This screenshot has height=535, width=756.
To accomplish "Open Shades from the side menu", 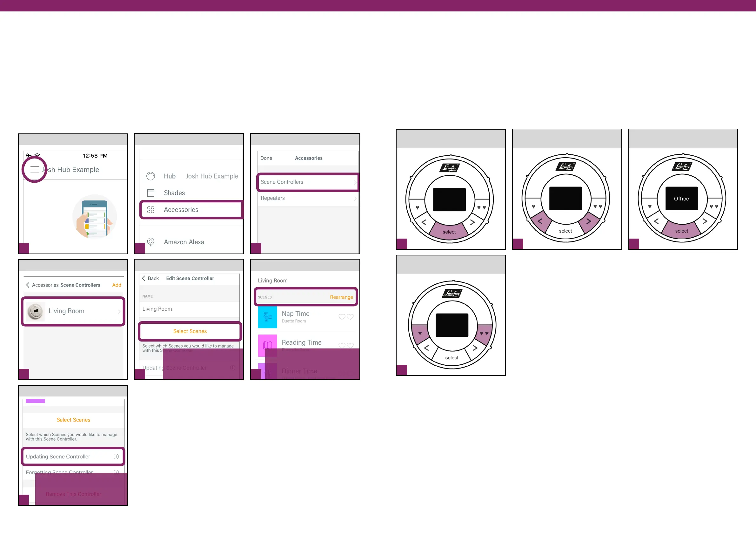I will coord(175,193).
